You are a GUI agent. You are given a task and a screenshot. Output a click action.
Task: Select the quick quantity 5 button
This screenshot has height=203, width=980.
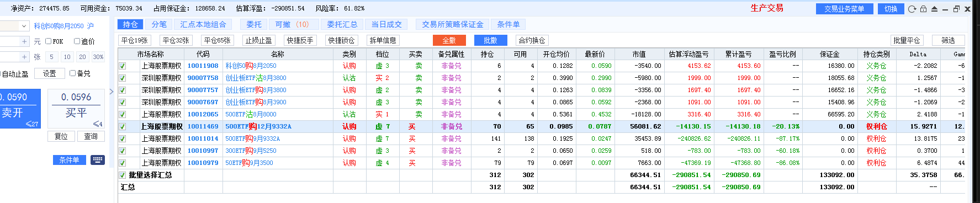click(x=51, y=57)
